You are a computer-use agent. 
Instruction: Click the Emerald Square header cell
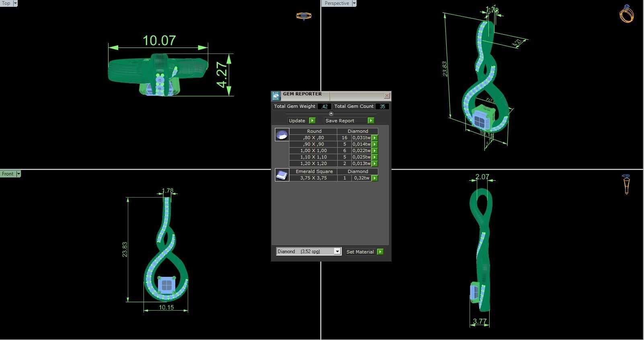point(314,171)
